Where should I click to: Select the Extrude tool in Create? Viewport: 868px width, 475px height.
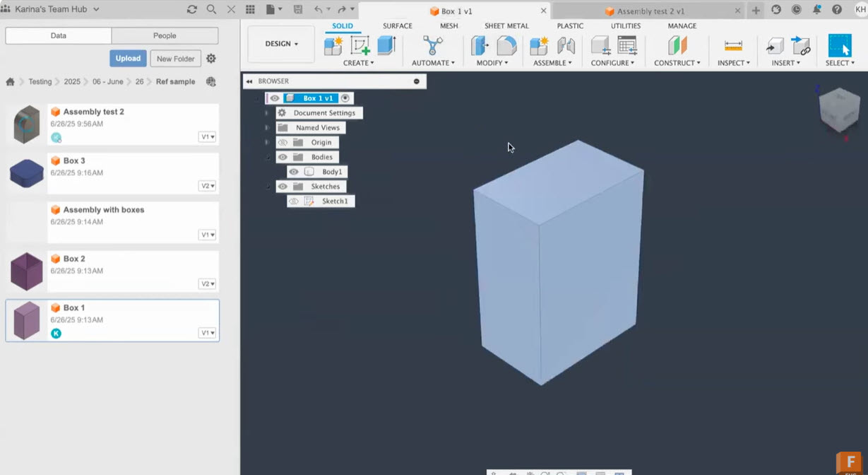pos(386,46)
